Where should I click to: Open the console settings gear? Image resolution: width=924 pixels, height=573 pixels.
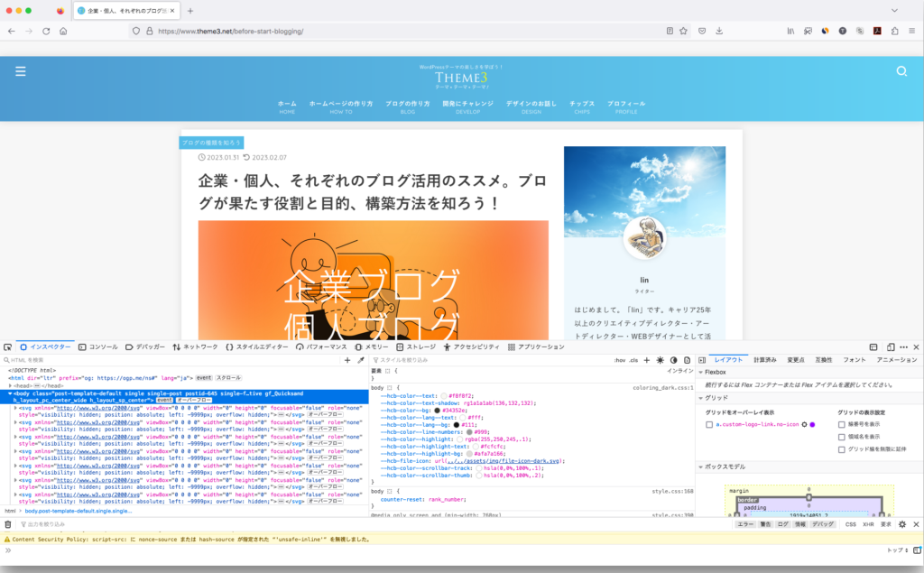[902, 524]
